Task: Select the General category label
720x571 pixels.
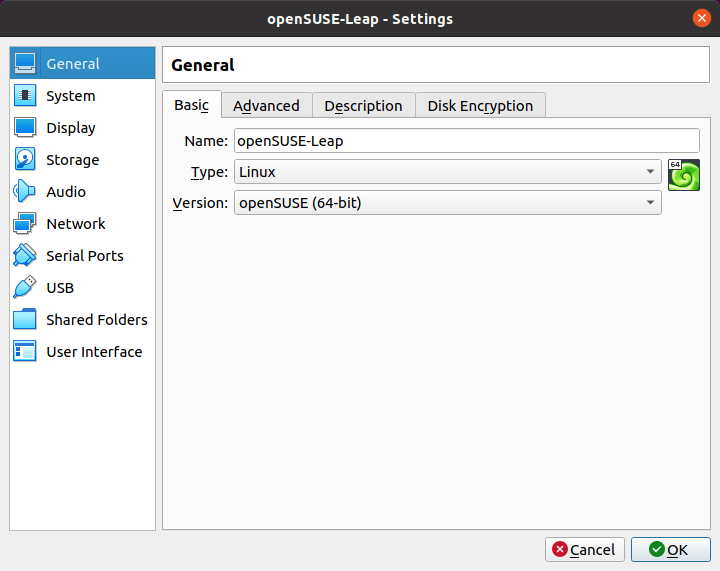Action: [x=73, y=64]
